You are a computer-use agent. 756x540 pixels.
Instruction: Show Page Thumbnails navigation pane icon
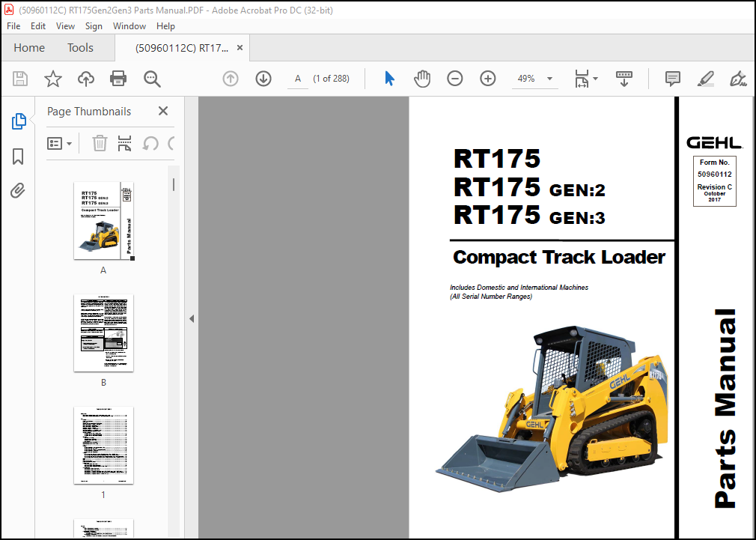coord(18,121)
